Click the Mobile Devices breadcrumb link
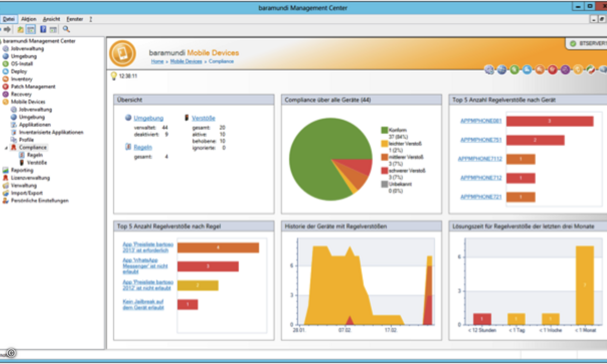 [x=186, y=61]
